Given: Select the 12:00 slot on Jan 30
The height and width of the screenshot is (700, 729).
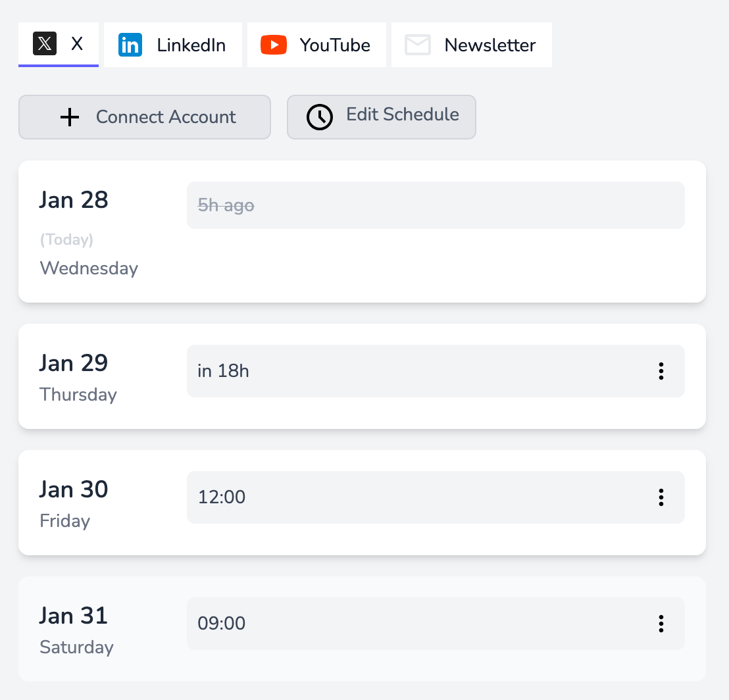Looking at the screenshot, I should (x=395, y=497).
